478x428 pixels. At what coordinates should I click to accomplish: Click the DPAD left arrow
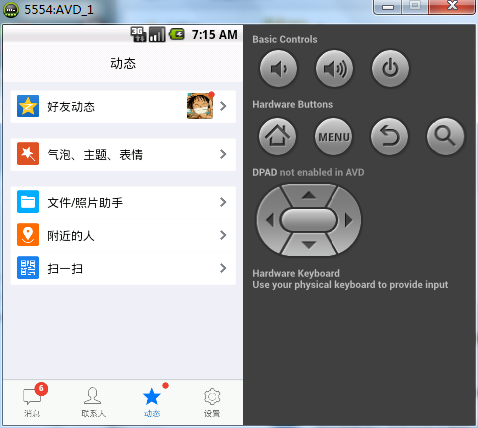[270, 220]
